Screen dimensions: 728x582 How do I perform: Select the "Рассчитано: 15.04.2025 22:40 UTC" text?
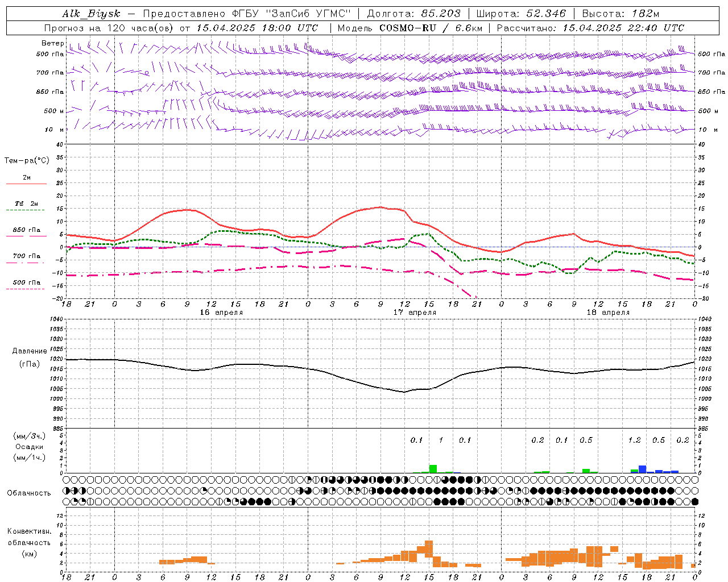click(x=590, y=28)
